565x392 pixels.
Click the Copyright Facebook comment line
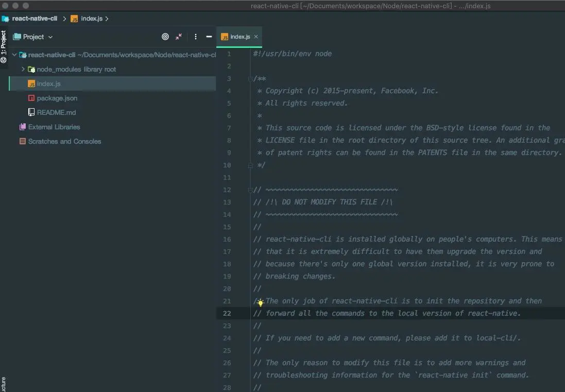tap(348, 91)
